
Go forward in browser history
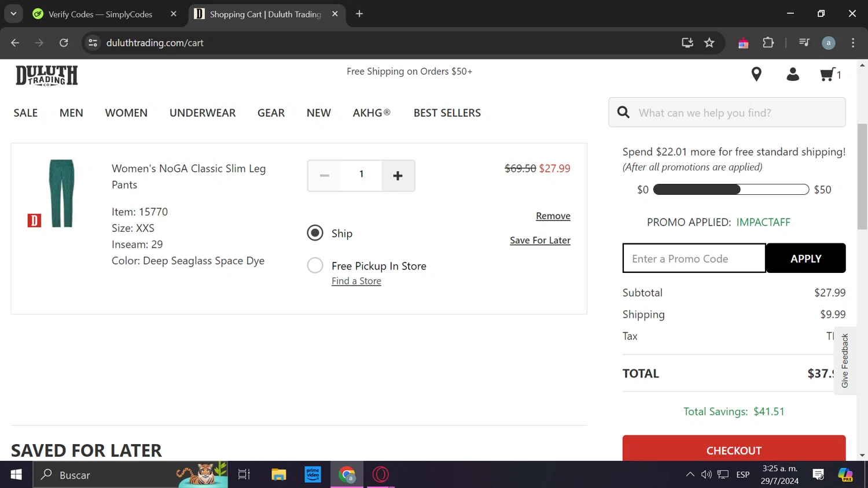(x=39, y=43)
